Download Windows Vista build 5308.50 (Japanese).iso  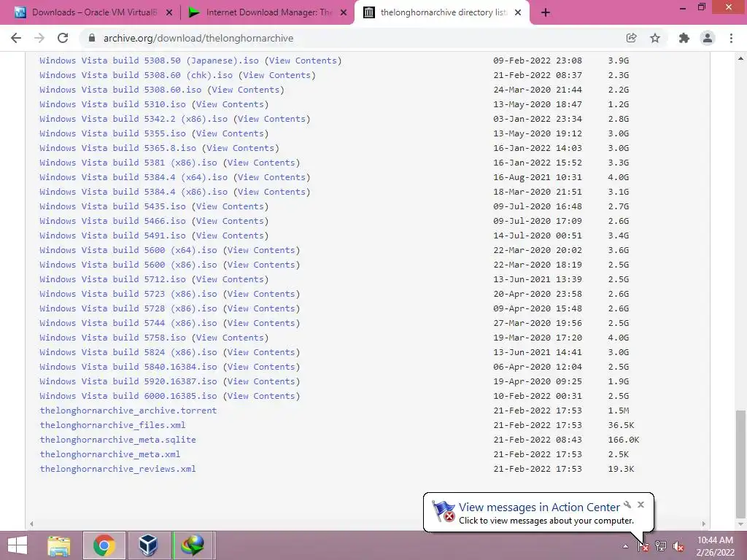click(149, 61)
